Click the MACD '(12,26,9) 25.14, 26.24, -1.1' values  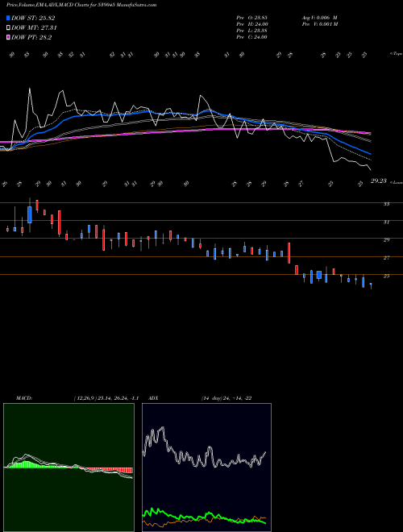pos(106,398)
